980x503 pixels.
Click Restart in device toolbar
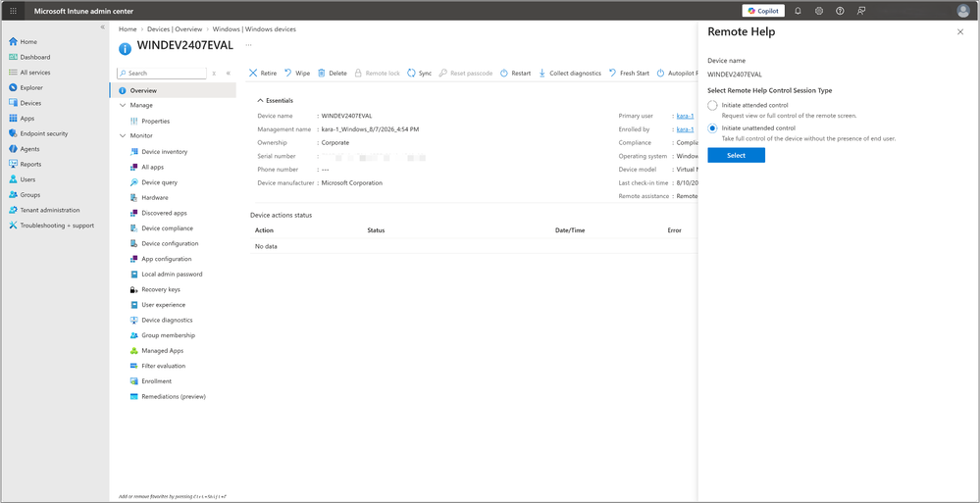coord(515,74)
